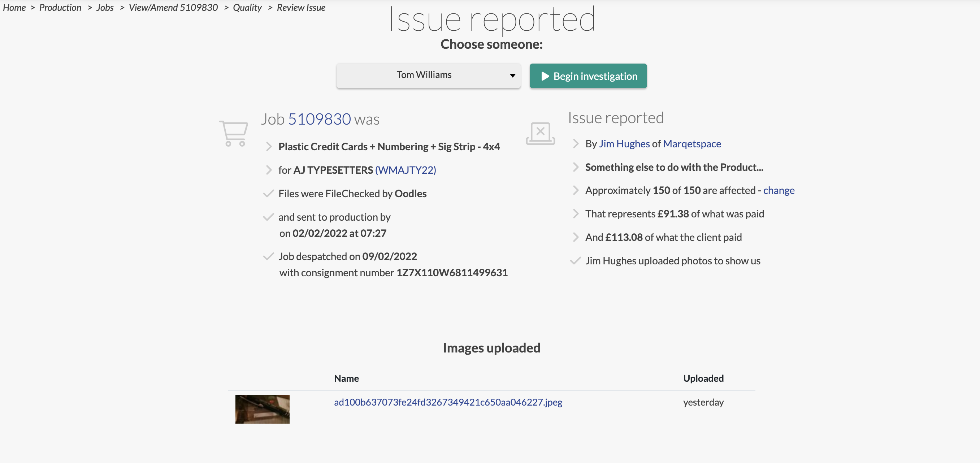This screenshot has width=980, height=463.
Task: Click checkmark beside sent to production
Action: pos(268,217)
